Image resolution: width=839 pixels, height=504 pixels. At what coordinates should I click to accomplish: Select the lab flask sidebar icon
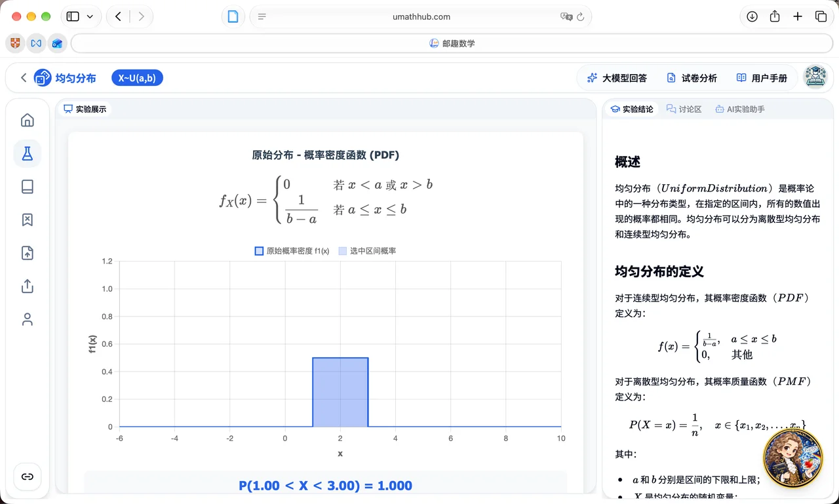tap(27, 153)
